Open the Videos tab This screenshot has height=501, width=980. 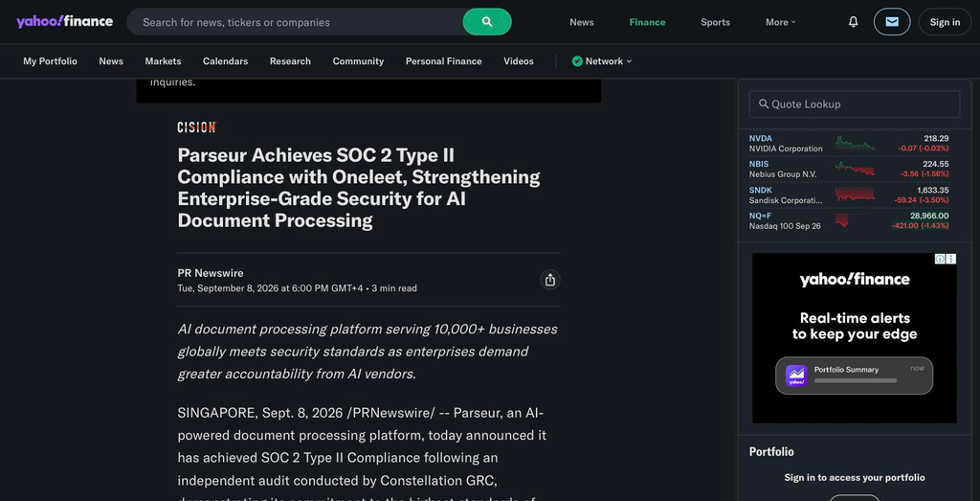point(519,61)
